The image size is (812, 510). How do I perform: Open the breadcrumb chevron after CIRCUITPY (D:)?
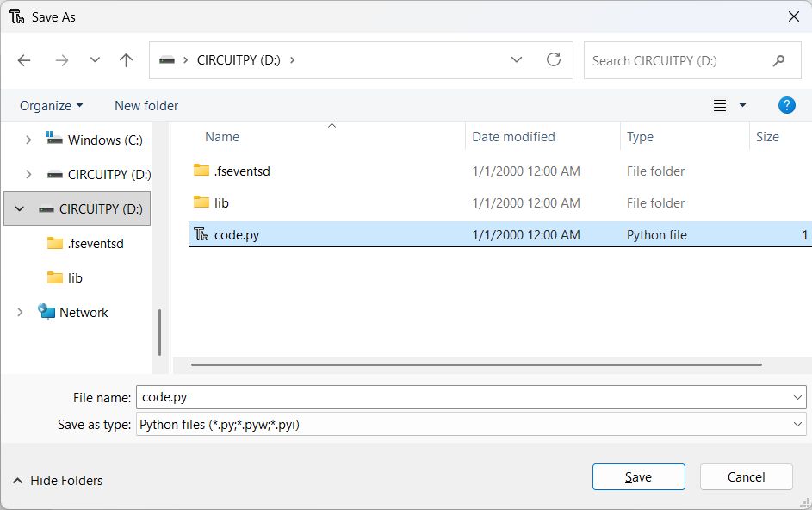pyautogui.click(x=293, y=60)
